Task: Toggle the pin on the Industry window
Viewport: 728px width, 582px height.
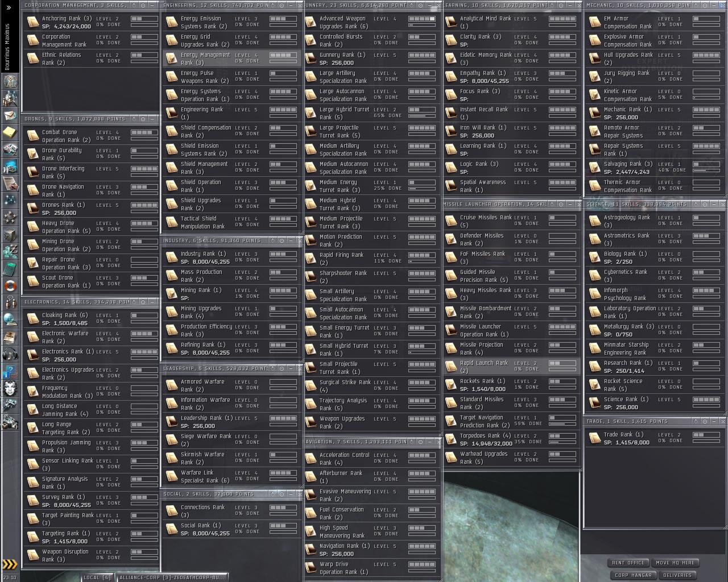Action: click(272, 240)
